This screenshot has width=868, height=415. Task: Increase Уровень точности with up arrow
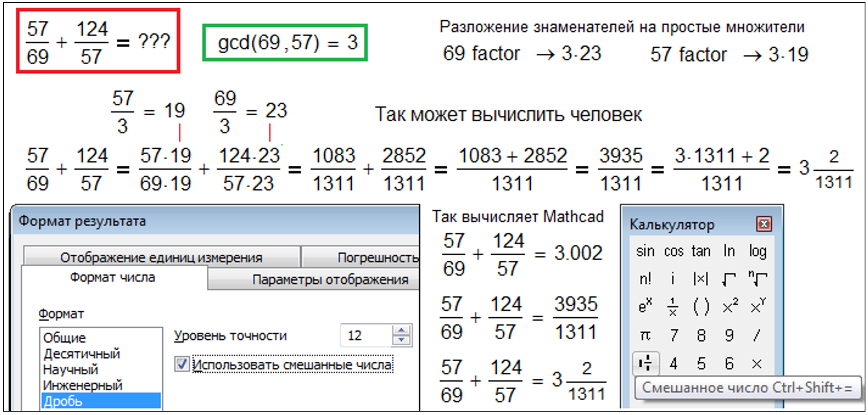point(401,330)
